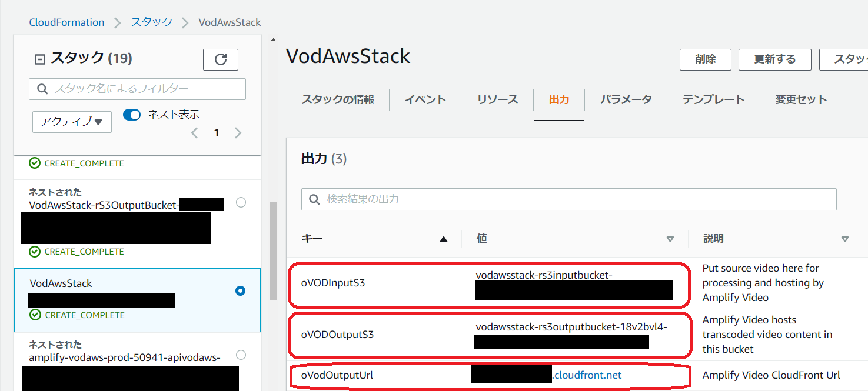Click the search icon in stack filter

(x=42, y=89)
